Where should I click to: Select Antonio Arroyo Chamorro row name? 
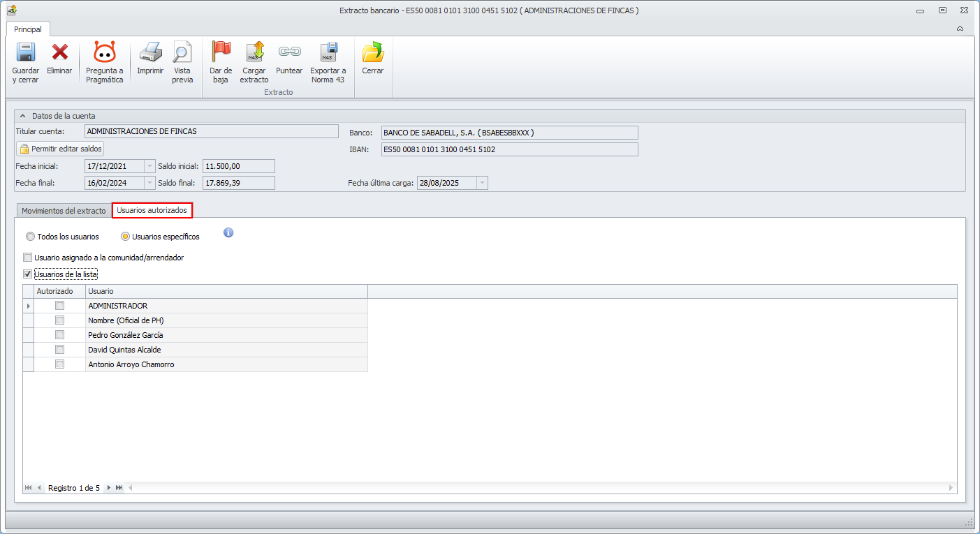click(131, 364)
